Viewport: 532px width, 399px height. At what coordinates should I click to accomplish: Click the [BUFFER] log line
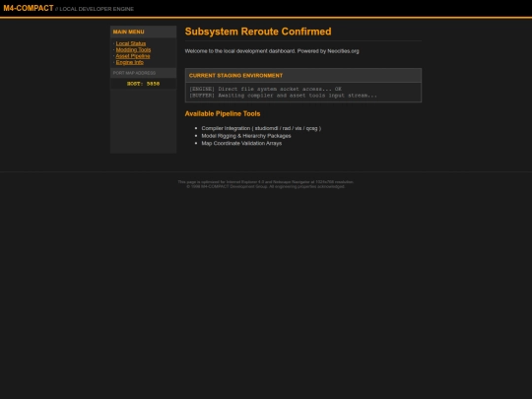tap(283, 96)
